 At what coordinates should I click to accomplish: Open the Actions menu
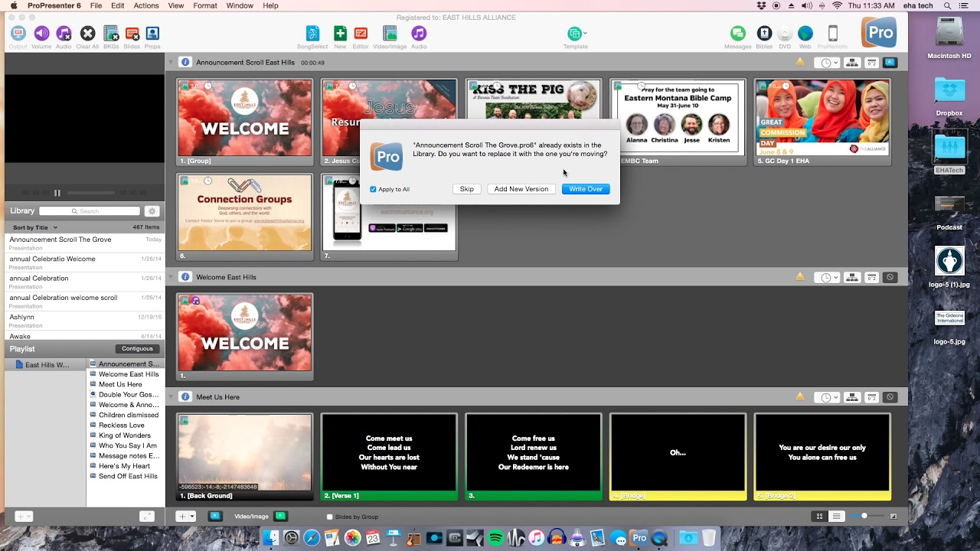point(146,5)
